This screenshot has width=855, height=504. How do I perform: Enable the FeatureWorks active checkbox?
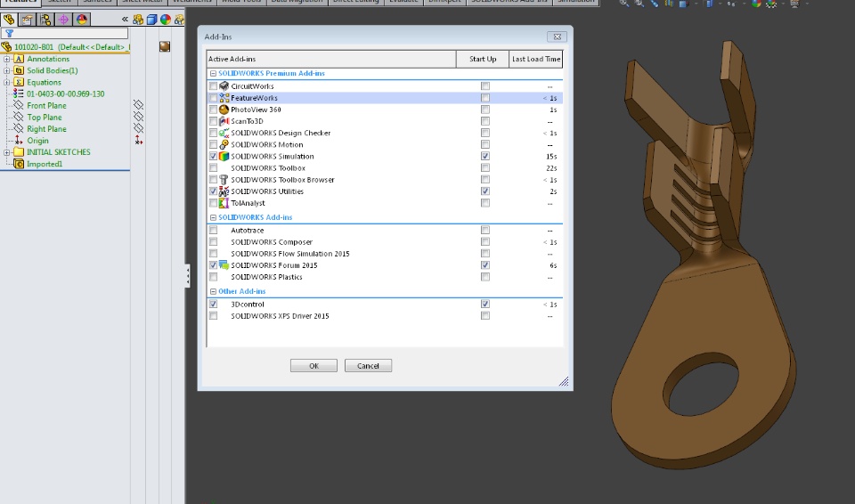click(213, 98)
